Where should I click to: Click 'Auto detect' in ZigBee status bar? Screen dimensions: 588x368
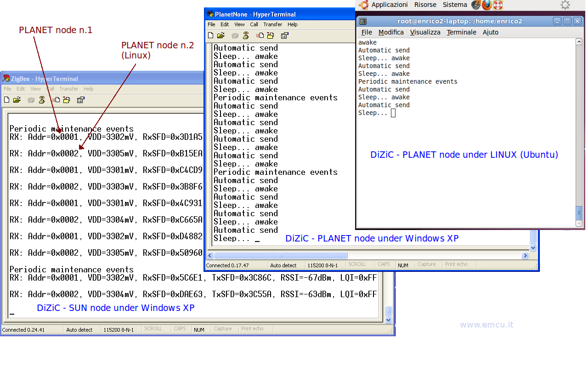click(x=79, y=330)
